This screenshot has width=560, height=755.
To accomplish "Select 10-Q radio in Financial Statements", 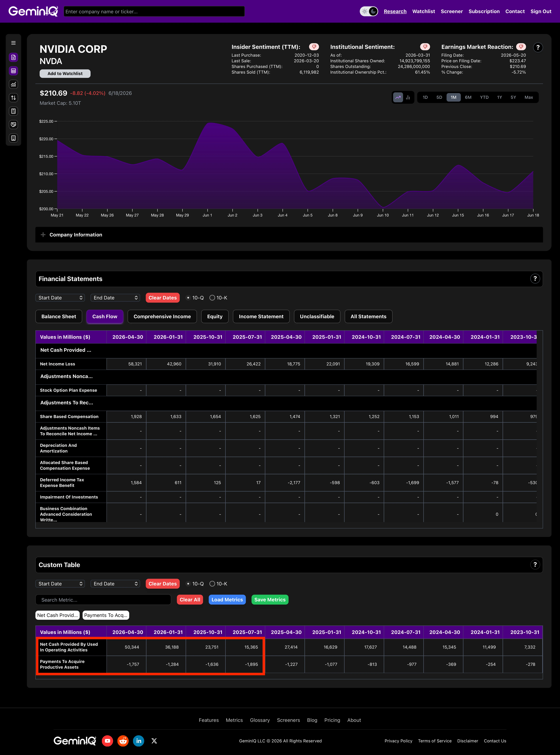I will click(x=188, y=298).
